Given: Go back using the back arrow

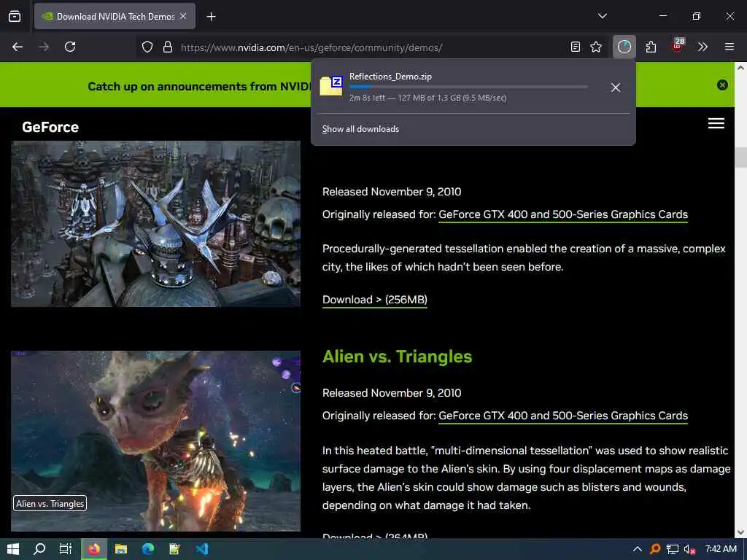Looking at the screenshot, I should [x=18, y=47].
